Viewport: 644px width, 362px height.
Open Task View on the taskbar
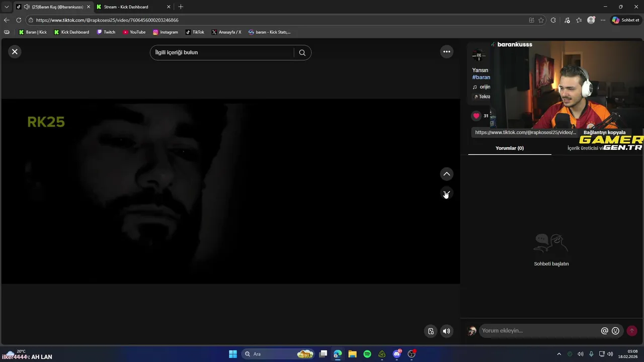point(323,354)
